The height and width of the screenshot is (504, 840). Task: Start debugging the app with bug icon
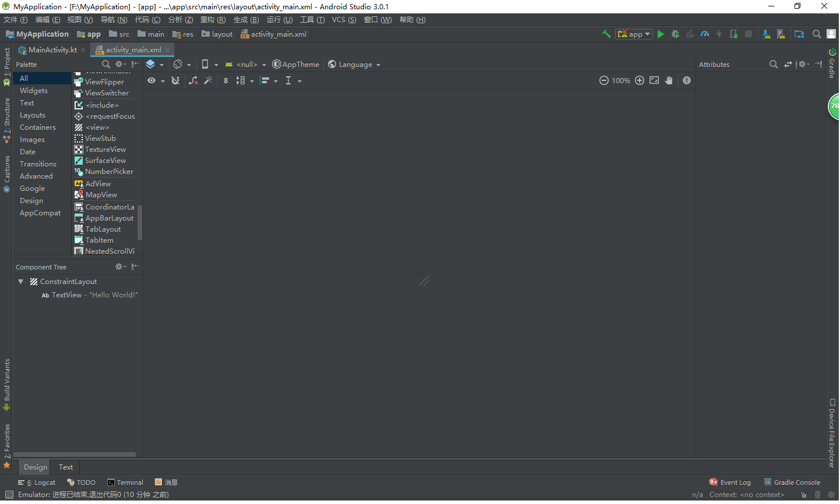676,34
